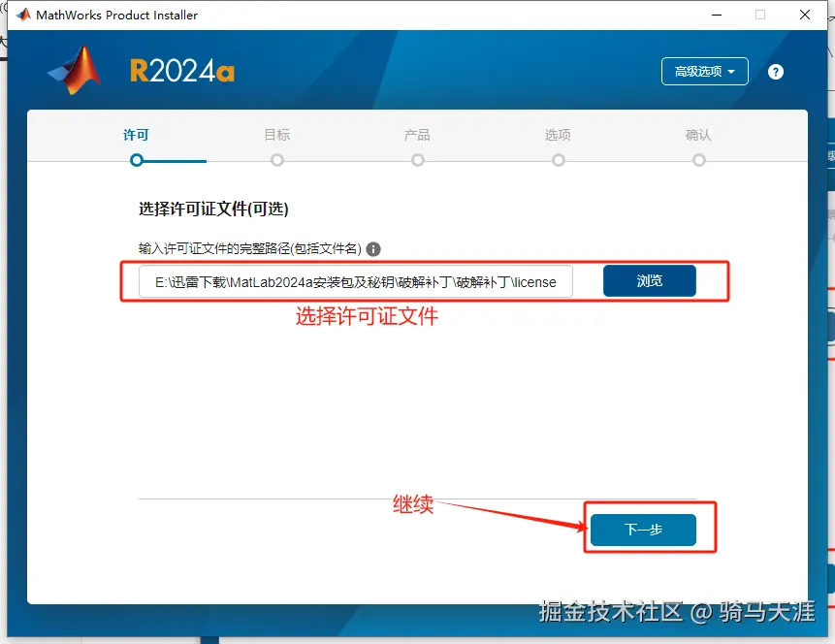Click the 浏览 browse button
This screenshot has width=835, height=644.
(x=649, y=280)
